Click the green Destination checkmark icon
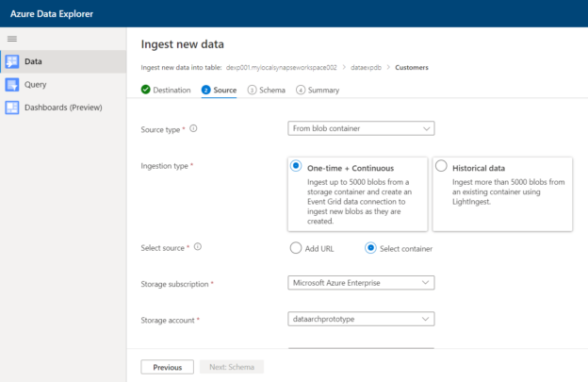 146,91
